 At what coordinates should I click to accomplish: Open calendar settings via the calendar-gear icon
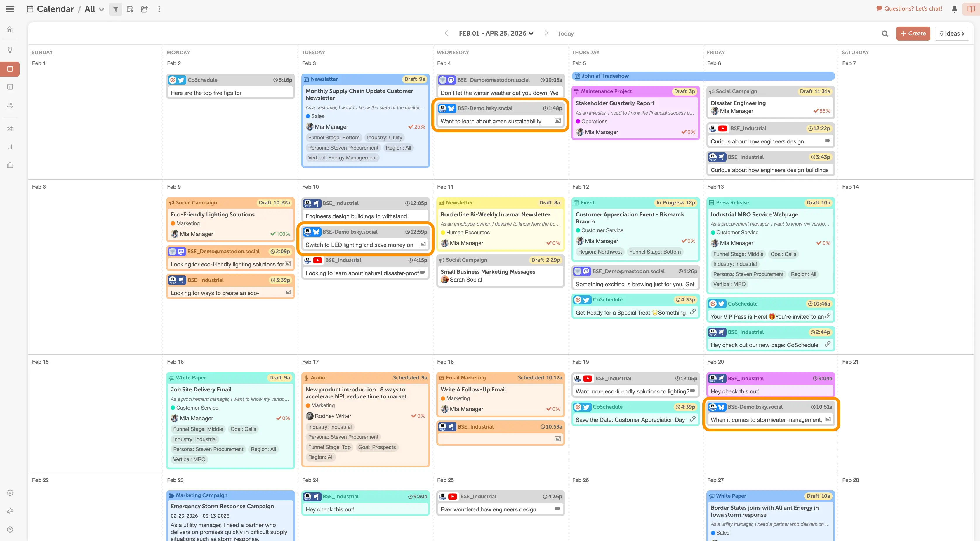[130, 9]
